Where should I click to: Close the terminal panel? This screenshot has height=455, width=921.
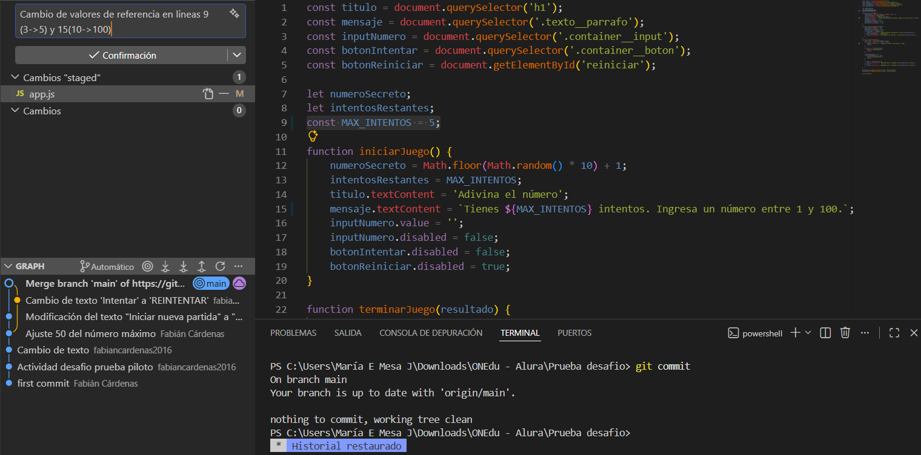pyautogui.click(x=913, y=333)
